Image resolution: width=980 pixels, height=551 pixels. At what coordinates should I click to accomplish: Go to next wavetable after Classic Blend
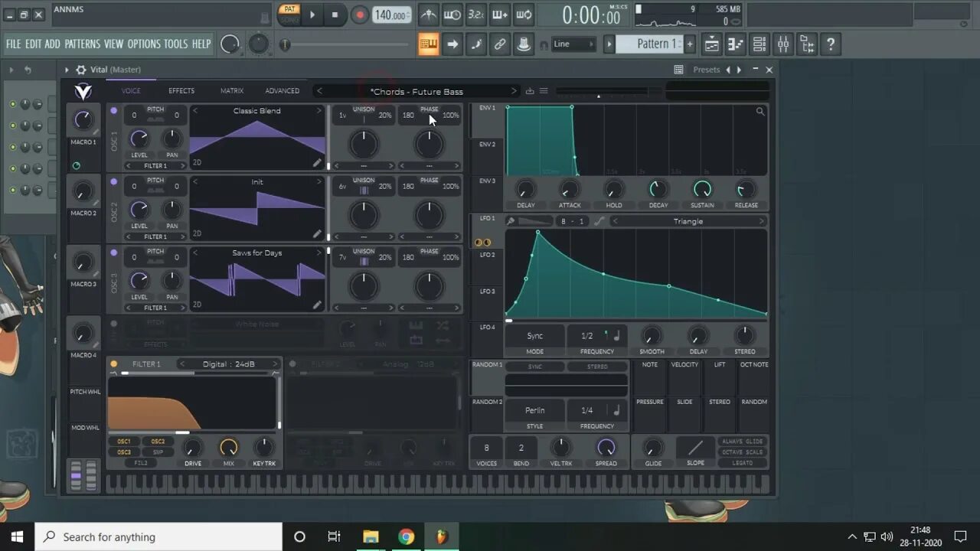tap(319, 111)
